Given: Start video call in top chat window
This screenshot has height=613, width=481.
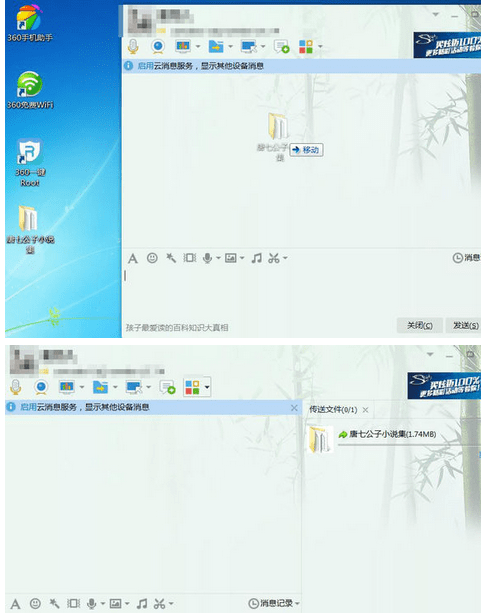Looking at the screenshot, I should click(158, 47).
